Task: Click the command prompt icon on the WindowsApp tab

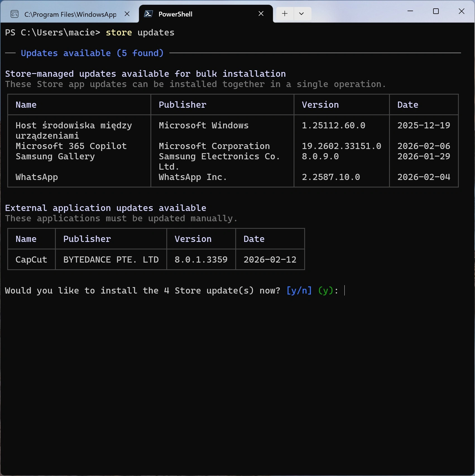Action: pos(15,14)
